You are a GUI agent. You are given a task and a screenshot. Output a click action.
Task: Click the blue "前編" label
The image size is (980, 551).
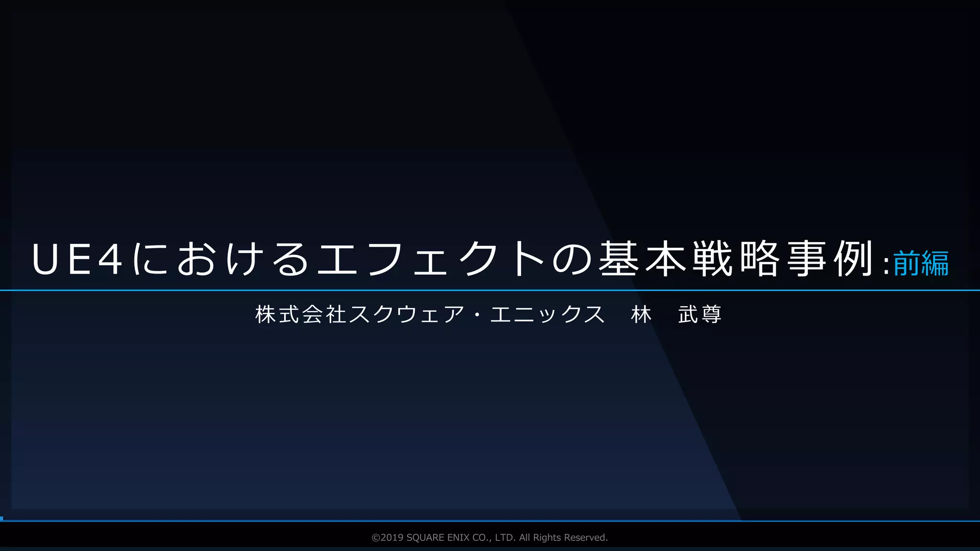921,263
